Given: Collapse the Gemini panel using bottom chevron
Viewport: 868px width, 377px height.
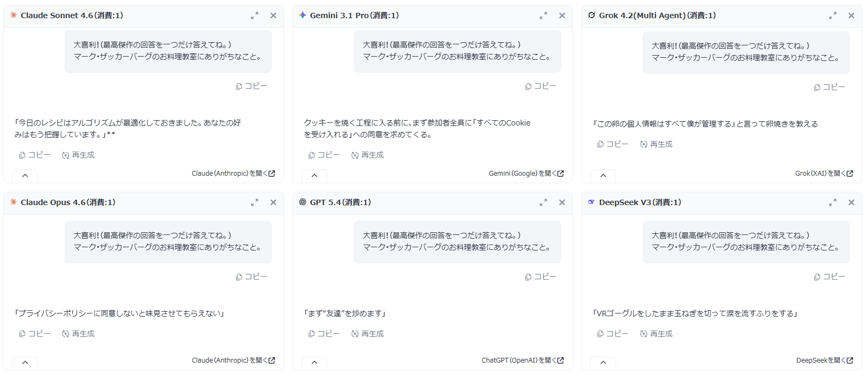Looking at the screenshot, I should click(x=314, y=176).
